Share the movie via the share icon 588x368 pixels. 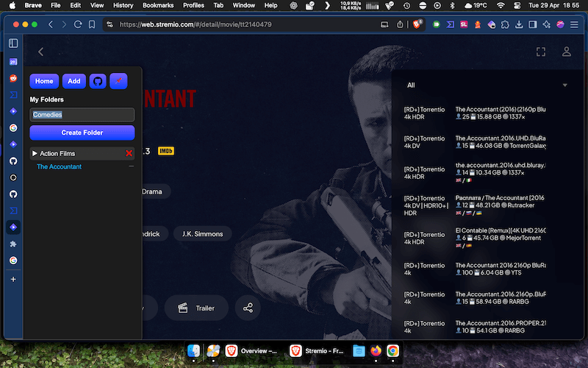point(248,308)
